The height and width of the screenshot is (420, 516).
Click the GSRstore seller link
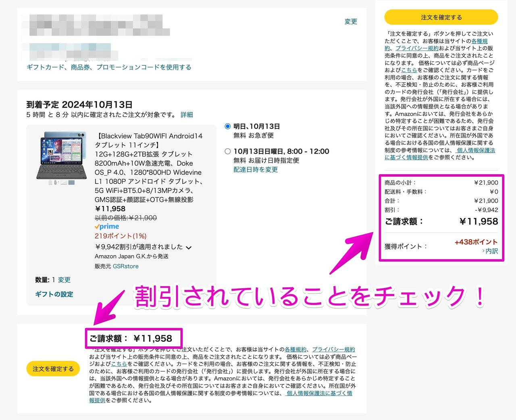pos(125,266)
